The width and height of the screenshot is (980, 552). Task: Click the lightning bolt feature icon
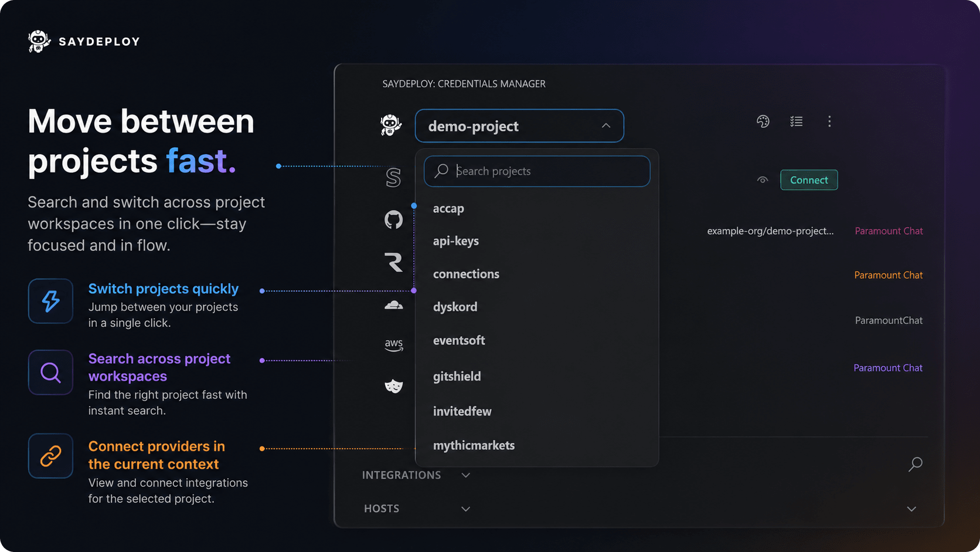[50, 301]
